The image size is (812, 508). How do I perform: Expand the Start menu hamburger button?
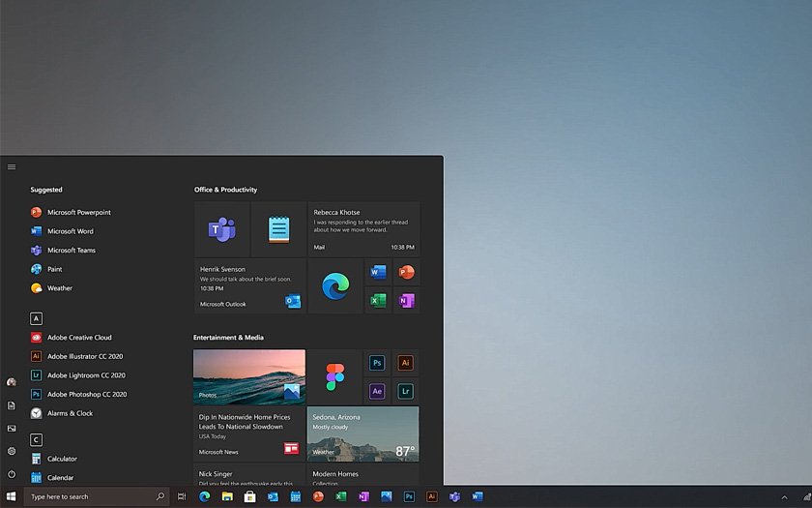point(12,166)
